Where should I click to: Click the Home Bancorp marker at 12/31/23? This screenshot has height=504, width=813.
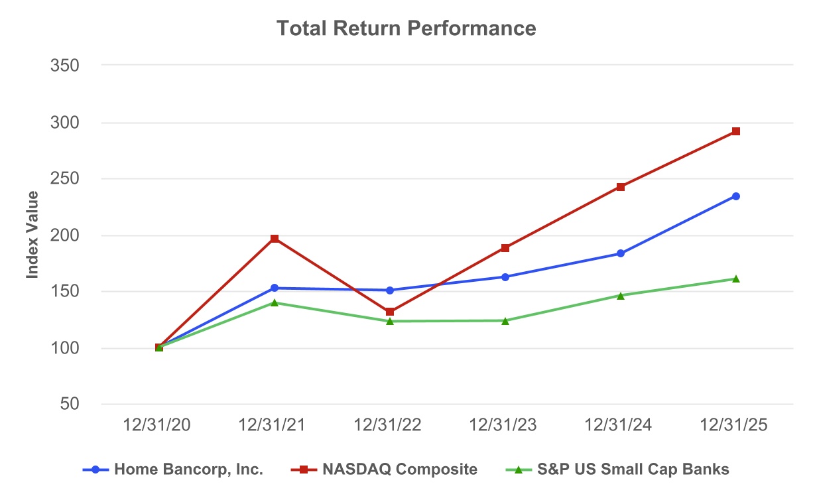(505, 277)
